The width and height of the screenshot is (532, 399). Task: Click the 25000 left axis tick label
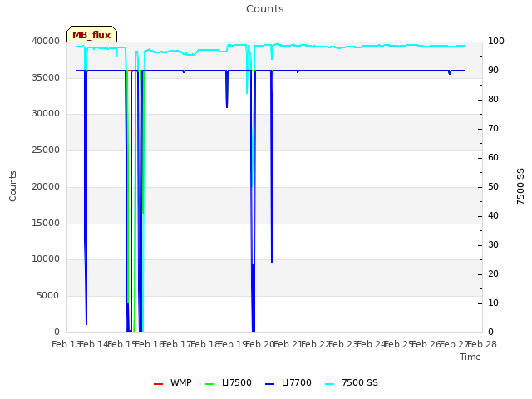click(46, 150)
